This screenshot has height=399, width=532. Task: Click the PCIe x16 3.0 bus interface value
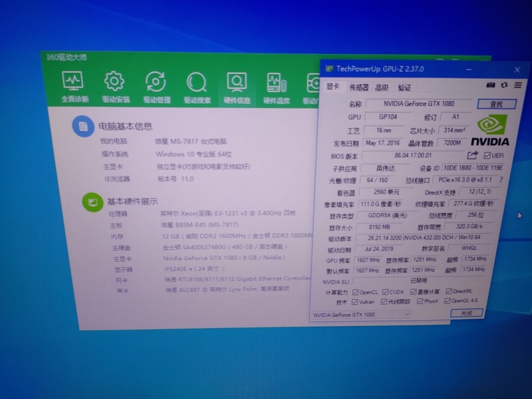[465, 180]
